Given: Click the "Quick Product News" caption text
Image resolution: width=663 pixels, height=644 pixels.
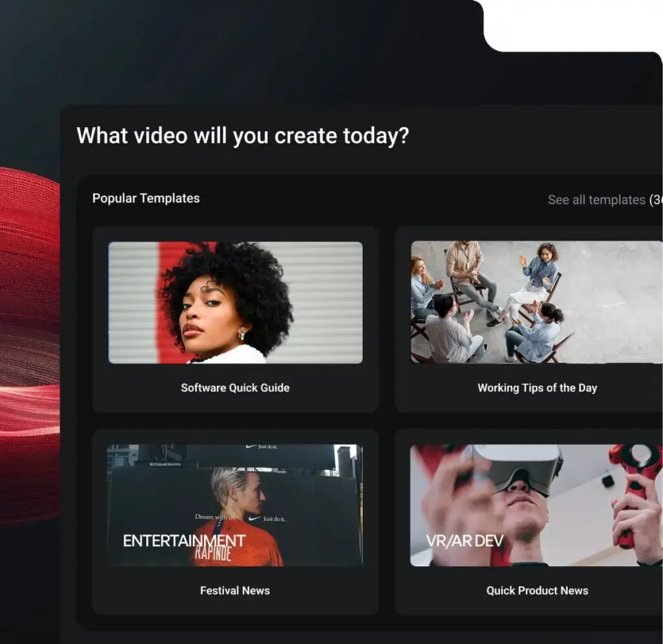Looking at the screenshot, I should (x=537, y=591).
